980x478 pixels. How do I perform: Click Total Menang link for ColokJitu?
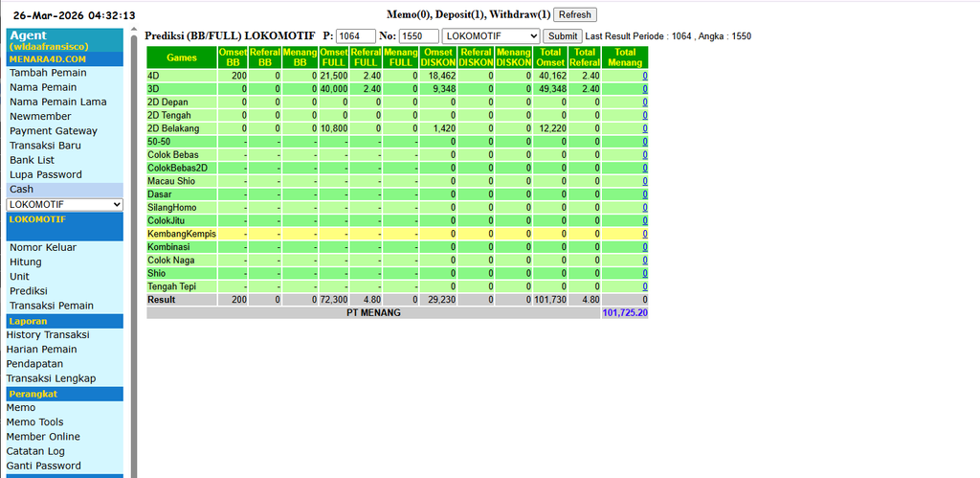(x=645, y=221)
